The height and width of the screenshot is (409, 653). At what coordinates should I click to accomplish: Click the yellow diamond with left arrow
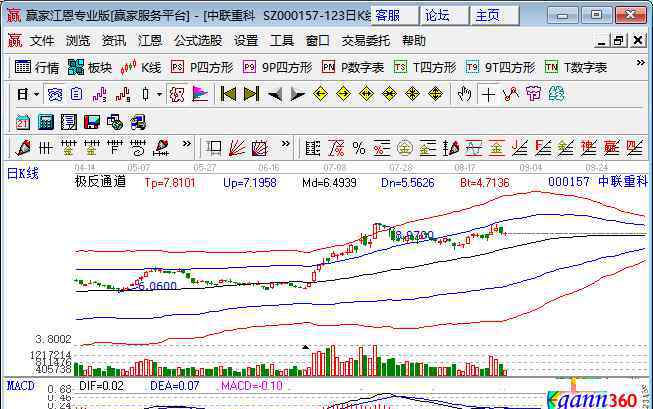[320, 94]
